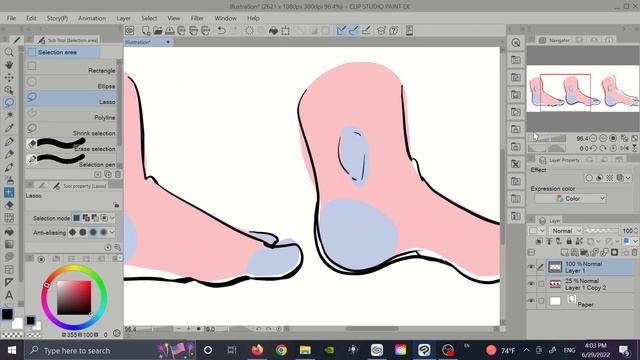Select the Selection pen sub tool

tap(71, 161)
